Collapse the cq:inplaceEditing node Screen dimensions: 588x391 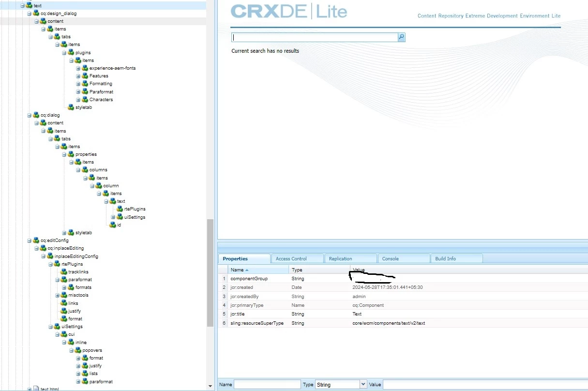click(36, 248)
